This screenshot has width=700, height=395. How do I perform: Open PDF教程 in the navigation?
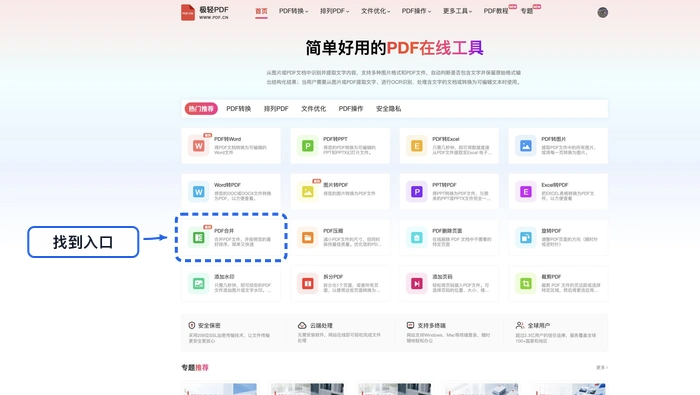[x=496, y=11]
